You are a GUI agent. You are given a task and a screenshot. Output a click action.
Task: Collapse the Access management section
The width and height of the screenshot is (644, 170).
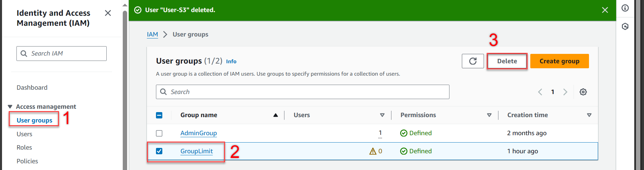(10, 106)
